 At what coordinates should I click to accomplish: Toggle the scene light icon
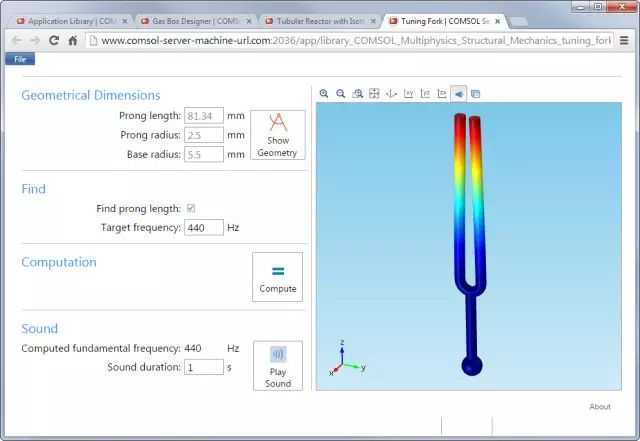458,94
